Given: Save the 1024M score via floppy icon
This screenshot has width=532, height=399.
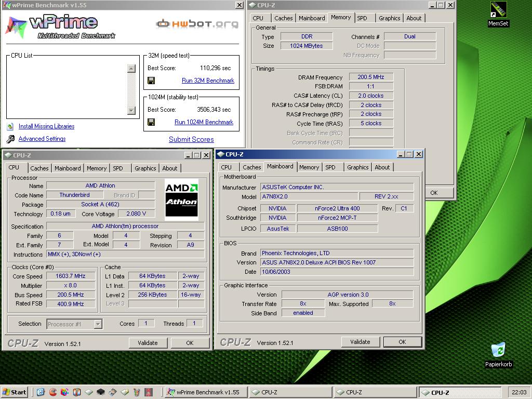Looking at the screenshot, I should [151, 122].
